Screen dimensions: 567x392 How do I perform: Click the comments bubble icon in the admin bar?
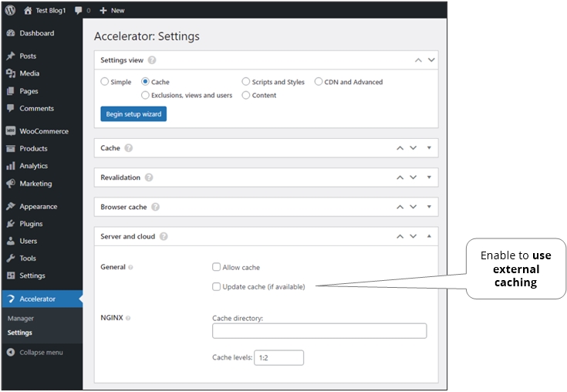coord(78,11)
